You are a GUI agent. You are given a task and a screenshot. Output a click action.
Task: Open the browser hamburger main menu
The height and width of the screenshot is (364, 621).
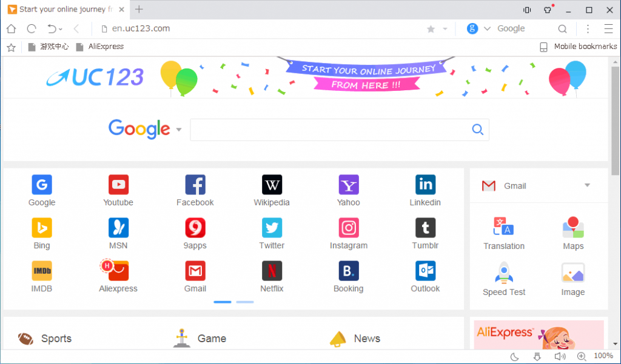608,28
